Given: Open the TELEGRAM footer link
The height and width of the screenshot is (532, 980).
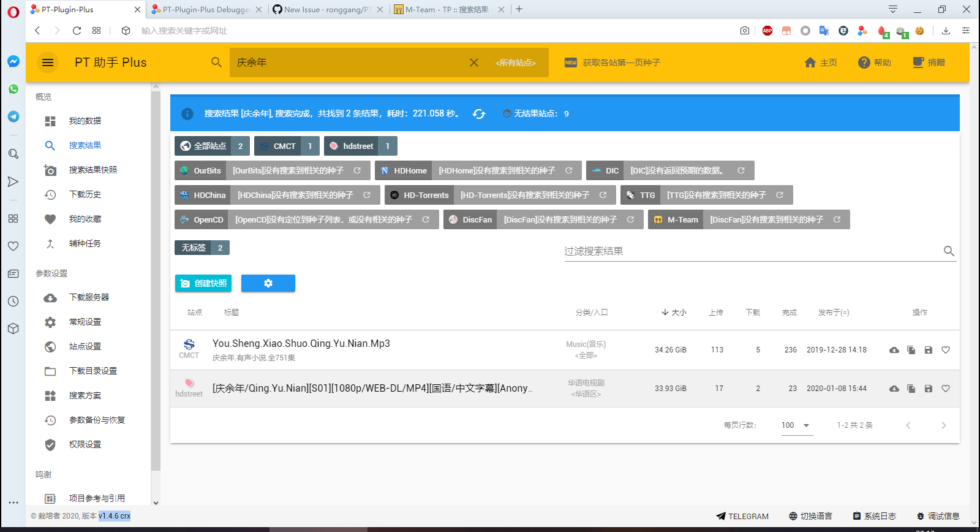Looking at the screenshot, I should click(742, 516).
